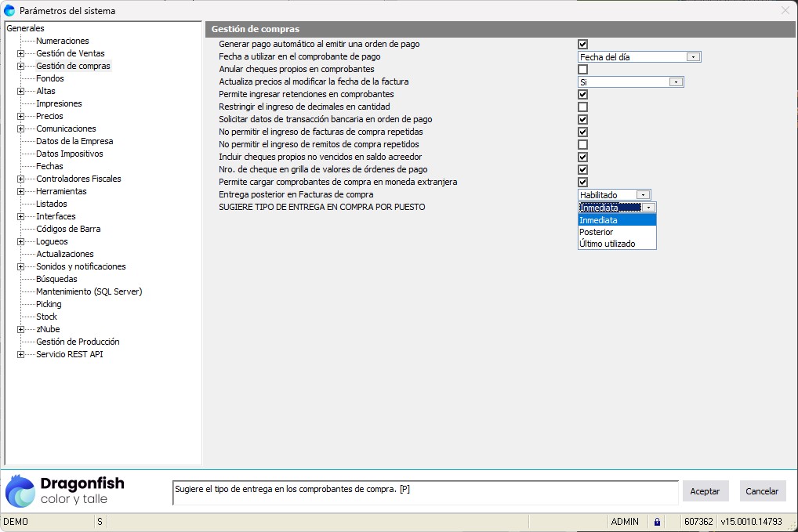Click the Aceptar button

[705, 491]
